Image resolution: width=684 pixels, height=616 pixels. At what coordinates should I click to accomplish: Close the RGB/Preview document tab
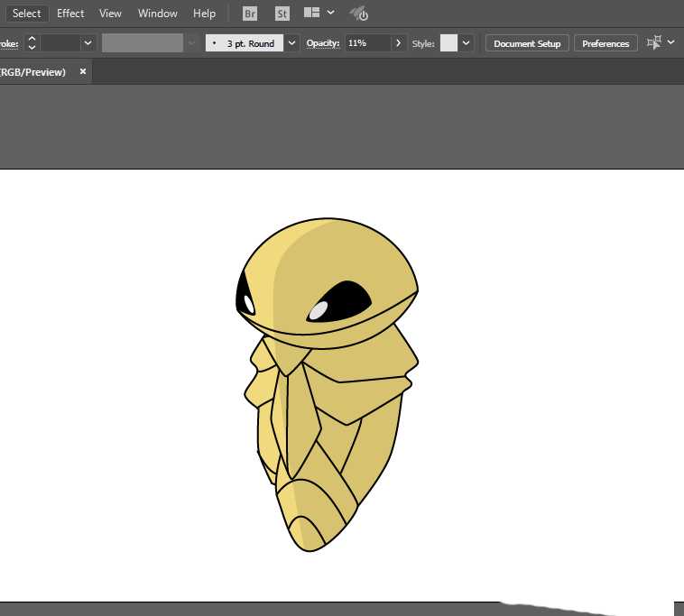click(x=83, y=71)
